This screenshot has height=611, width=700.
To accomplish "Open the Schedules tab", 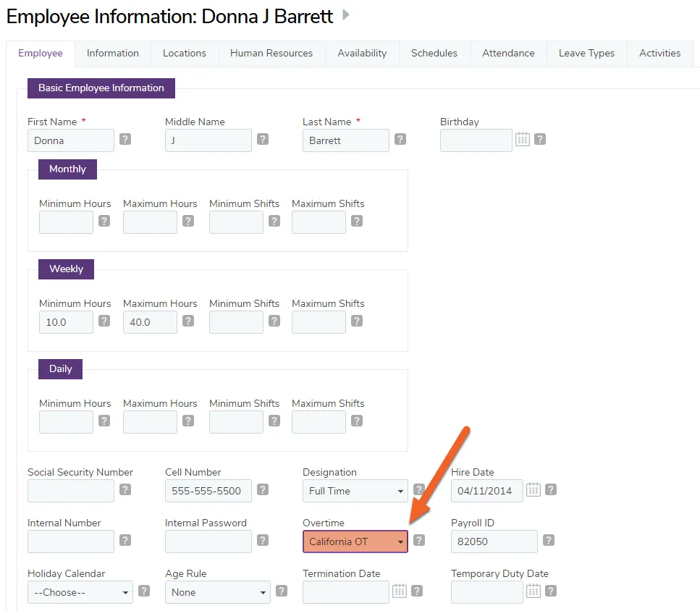I will 434,54.
